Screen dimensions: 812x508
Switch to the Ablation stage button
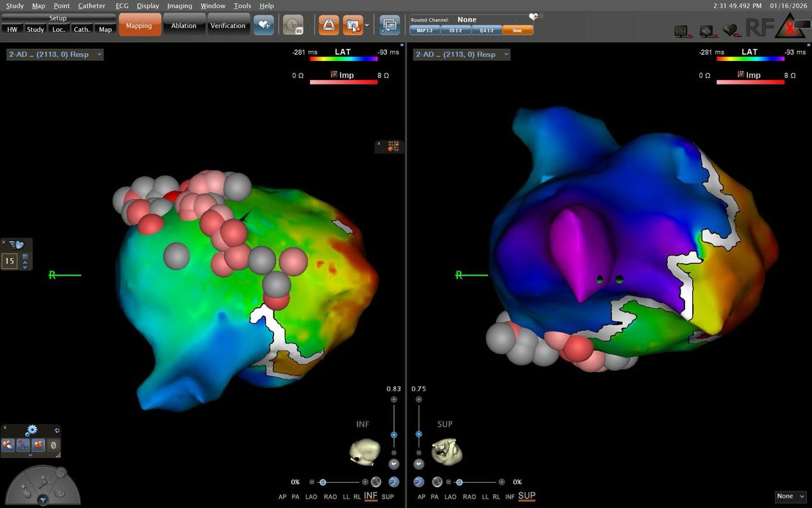click(183, 25)
